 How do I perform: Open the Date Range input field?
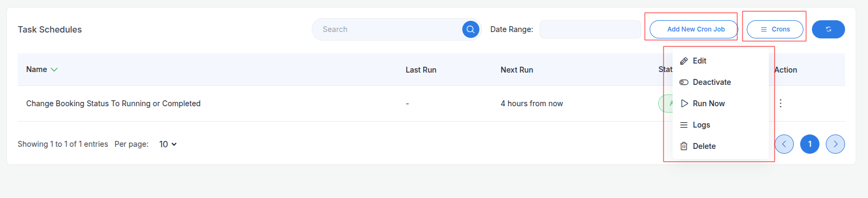click(x=590, y=29)
